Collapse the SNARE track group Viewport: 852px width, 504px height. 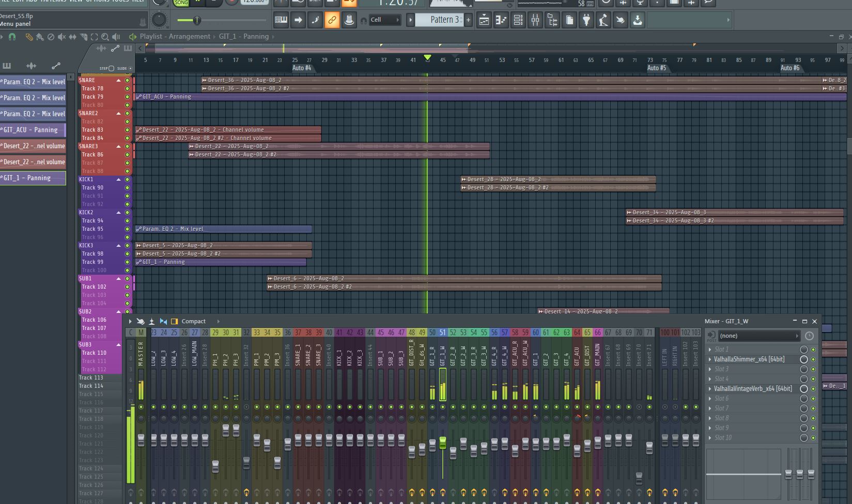118,81
